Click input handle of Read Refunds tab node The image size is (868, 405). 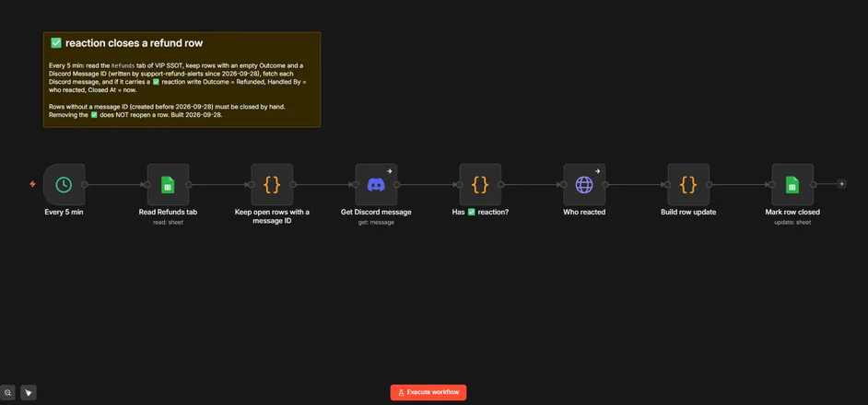click(x=147, y=185)
